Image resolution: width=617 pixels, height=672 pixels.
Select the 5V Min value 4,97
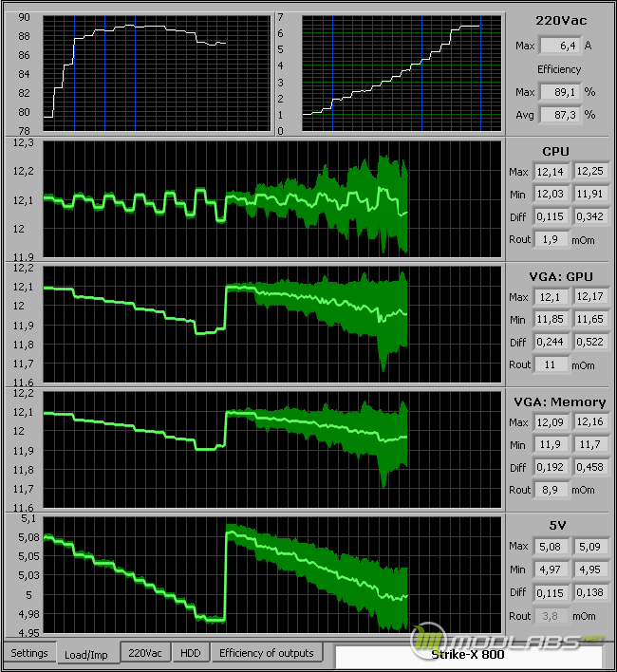(551, 570)
